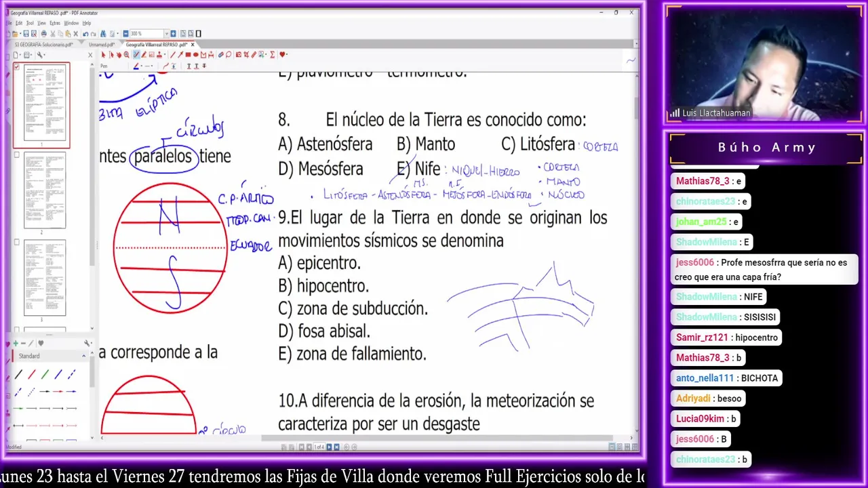This screenshot has width=868, height=488.
Task: Open the Edit menu
Action: click(19, 22)
